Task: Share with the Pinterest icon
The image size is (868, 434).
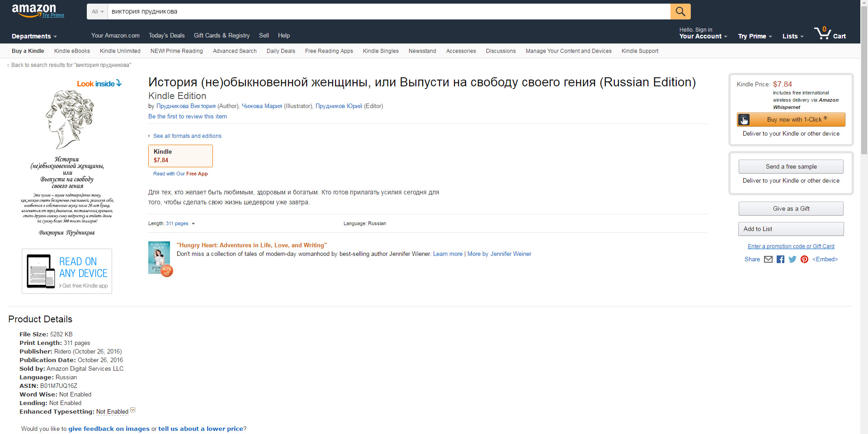Action: click(x=804, y=259)
